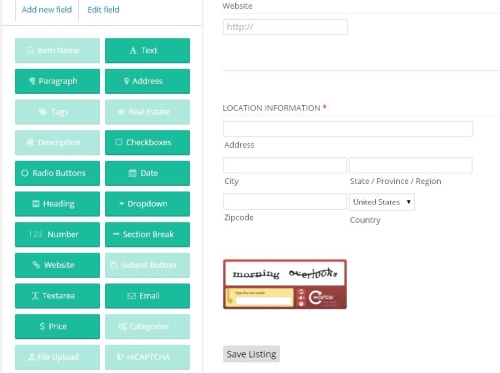
Task: Add a Website field button
Action: click(57, 265)
